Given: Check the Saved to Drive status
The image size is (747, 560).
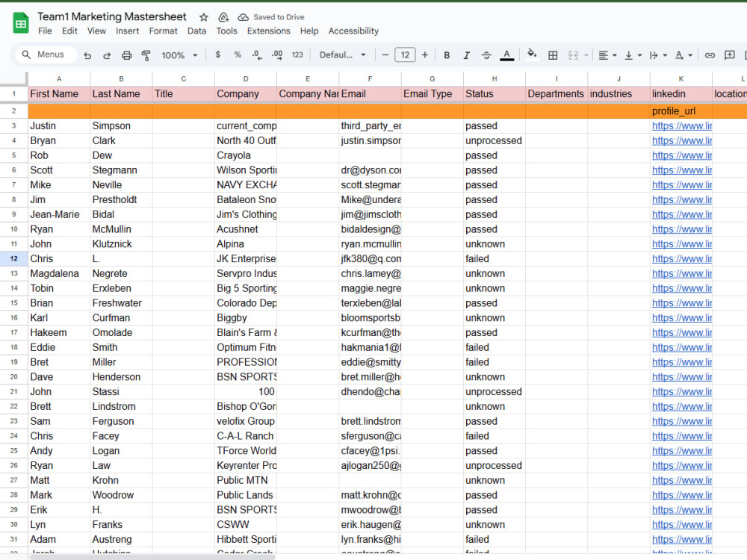Looking at the screenshot, I should point(271,17).
